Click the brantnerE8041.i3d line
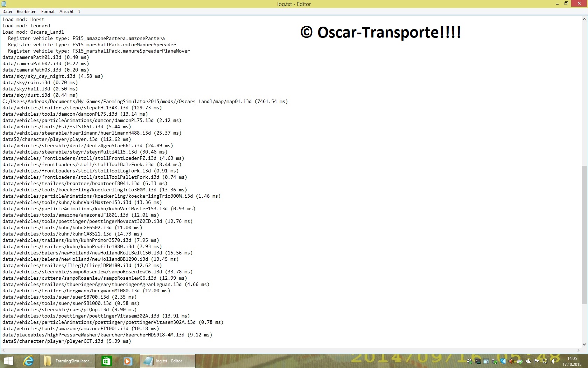Viewport: 588px width, 368px height. pyautogui.click(x=85, y=184)
